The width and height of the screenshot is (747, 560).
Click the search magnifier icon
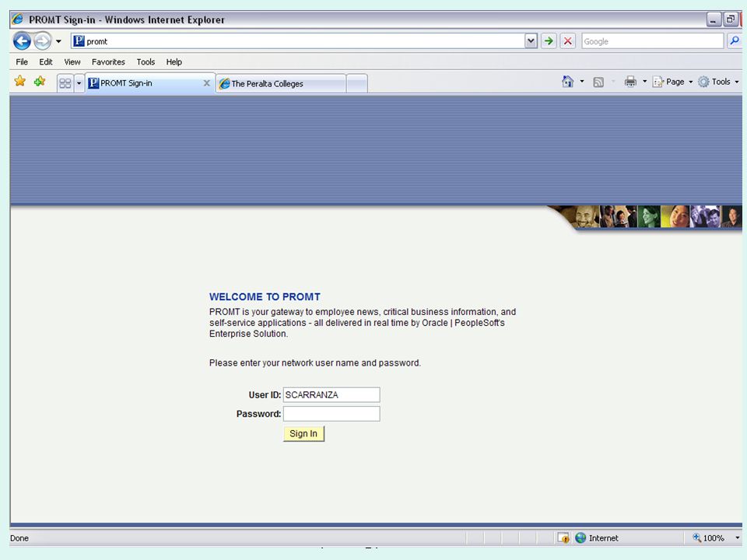tap(734, 41)
